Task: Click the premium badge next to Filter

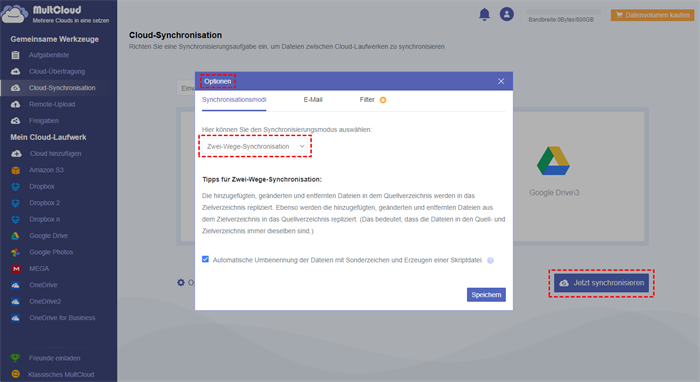Action: (383, 100)
